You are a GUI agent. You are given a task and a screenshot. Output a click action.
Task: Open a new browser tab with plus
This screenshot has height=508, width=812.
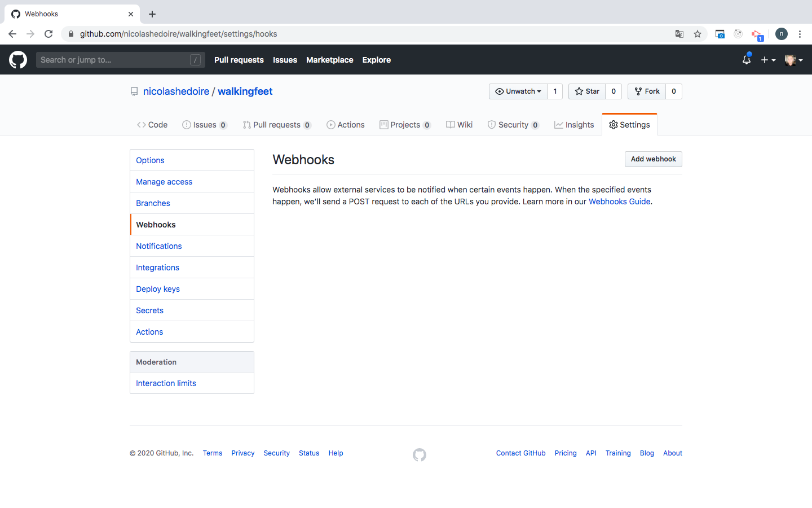[x=152, y=14]
